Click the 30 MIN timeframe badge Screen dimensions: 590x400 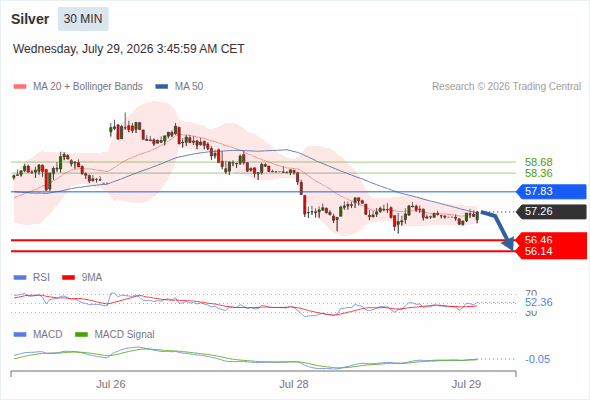pos(83,19)
